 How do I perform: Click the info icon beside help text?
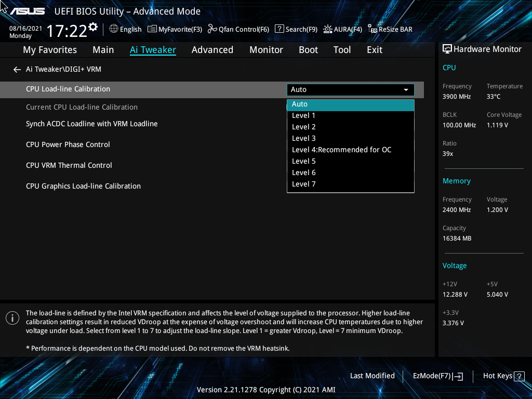point(12,318)
